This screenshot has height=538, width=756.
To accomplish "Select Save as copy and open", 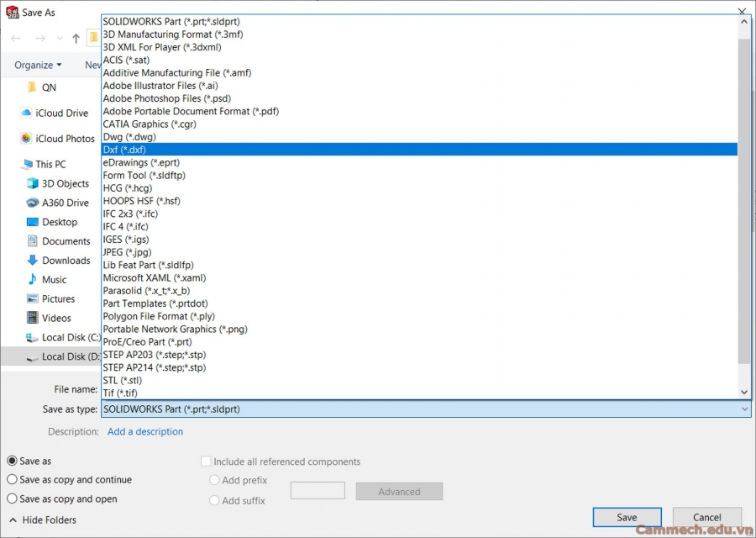I will [x=12, y=498].
